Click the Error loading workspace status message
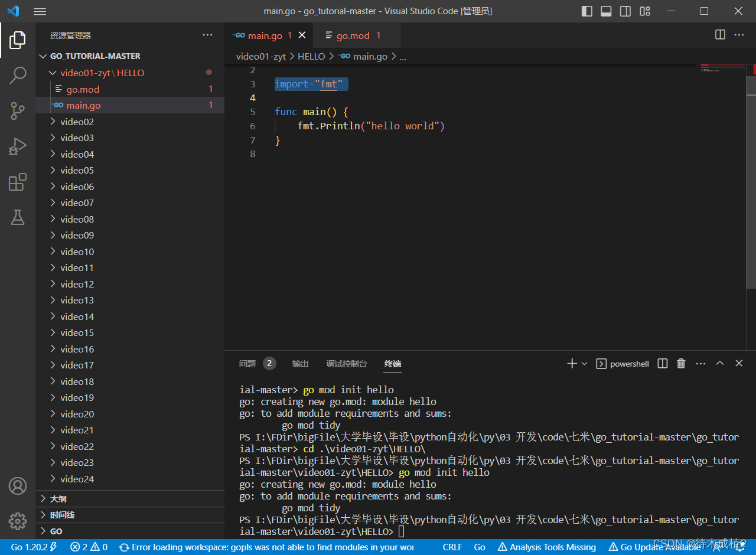 coord(266,547)
